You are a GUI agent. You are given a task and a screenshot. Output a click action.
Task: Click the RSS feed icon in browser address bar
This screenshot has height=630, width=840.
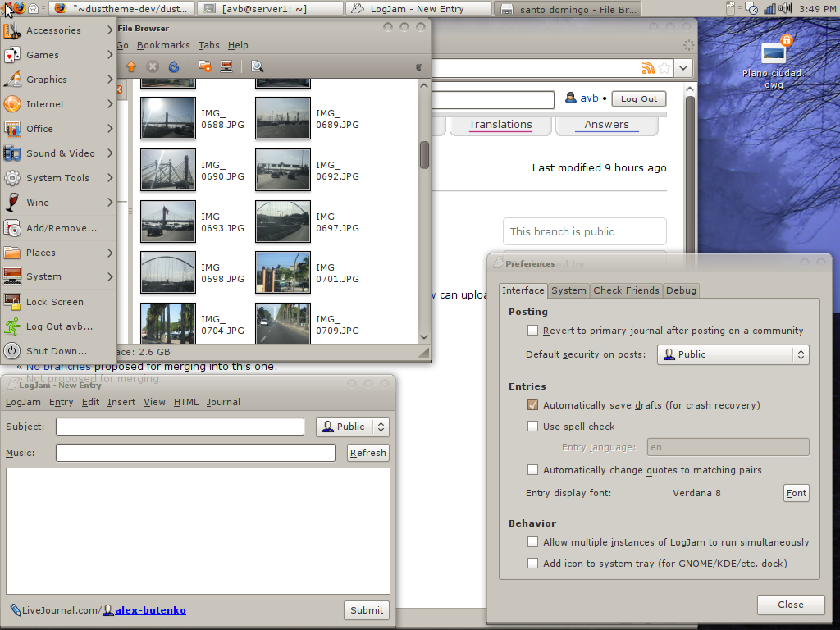click(648, 68)
